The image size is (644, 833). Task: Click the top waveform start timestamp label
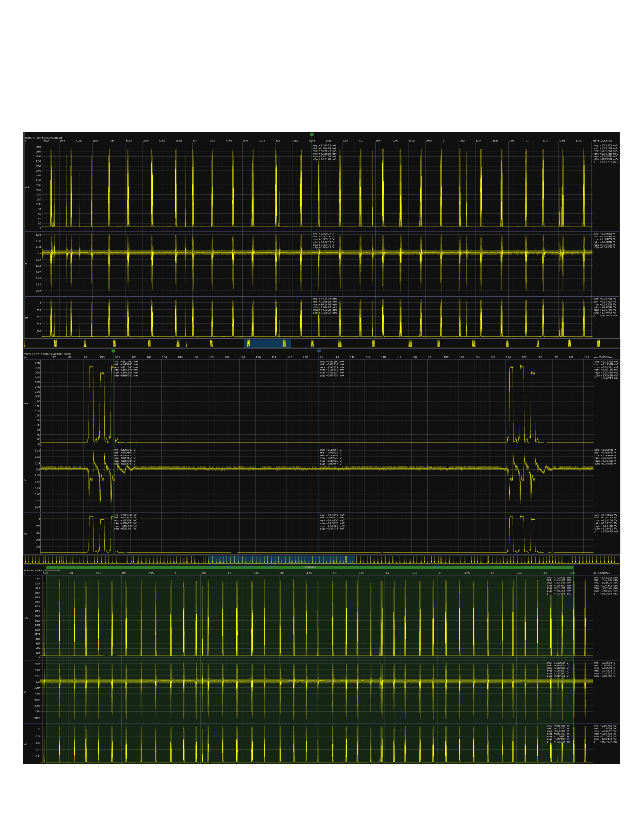point(43,138)
